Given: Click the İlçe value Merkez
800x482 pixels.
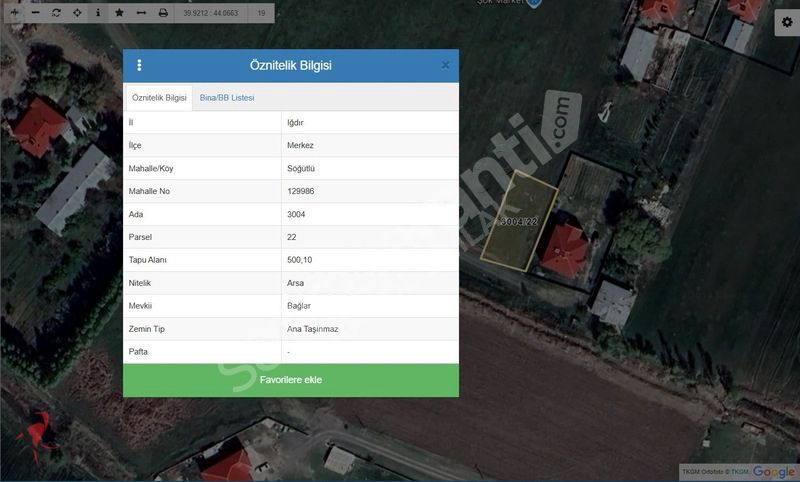Looking at the screenshot, I should 300,145.
